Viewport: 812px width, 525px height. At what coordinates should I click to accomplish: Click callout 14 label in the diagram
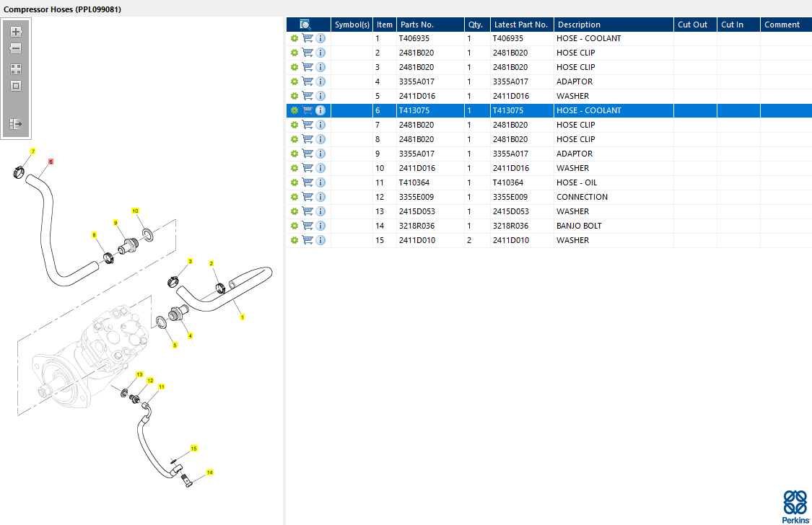point(210,473)
